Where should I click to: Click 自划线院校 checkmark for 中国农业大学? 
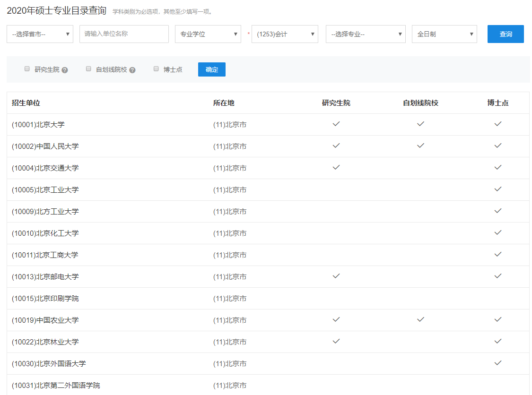tap(420, 319)
